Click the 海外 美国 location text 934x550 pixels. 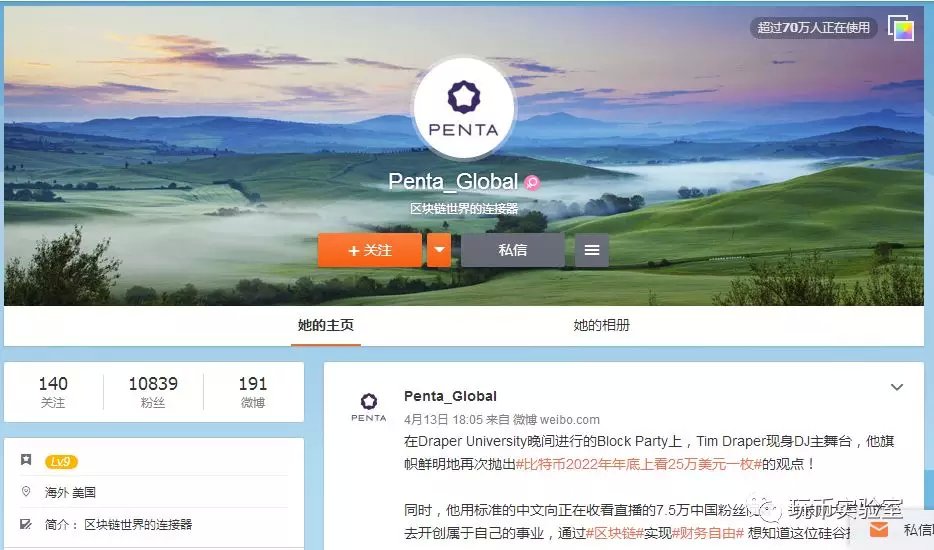pos(70,492)
